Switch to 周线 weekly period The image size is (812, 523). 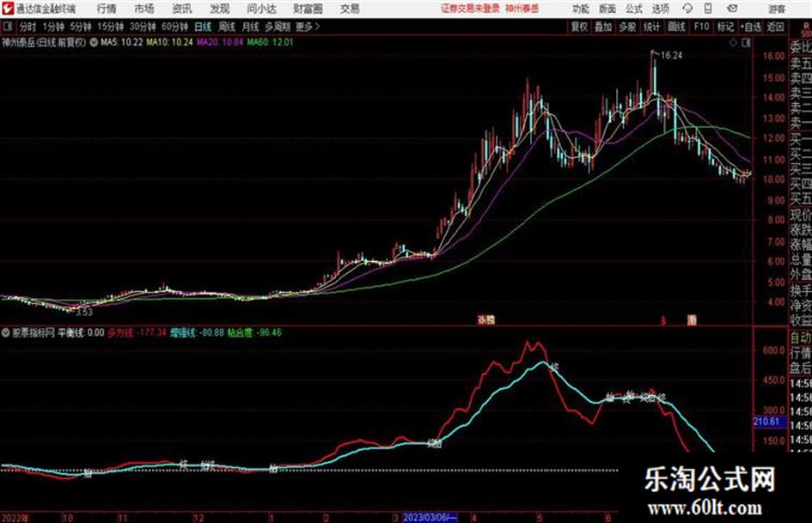coord(227,27)
